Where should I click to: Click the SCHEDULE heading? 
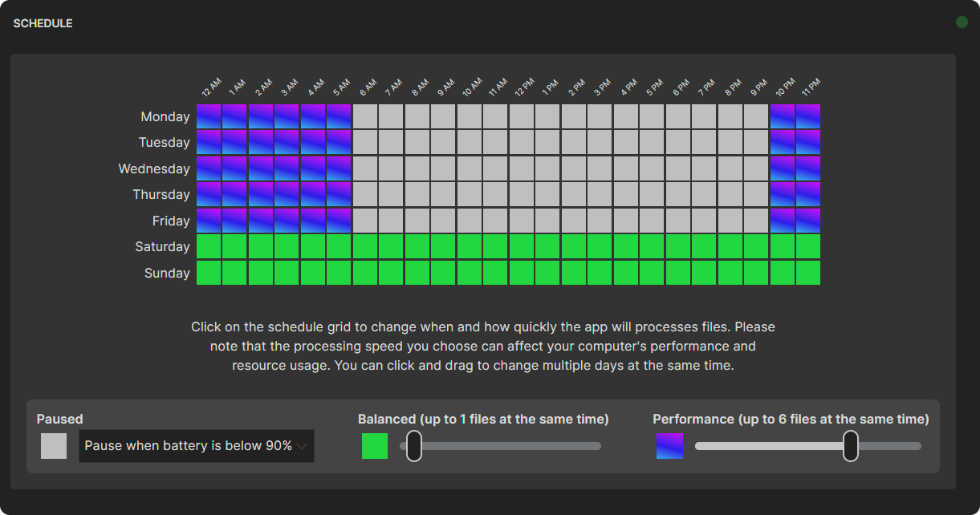click(42, 23)
